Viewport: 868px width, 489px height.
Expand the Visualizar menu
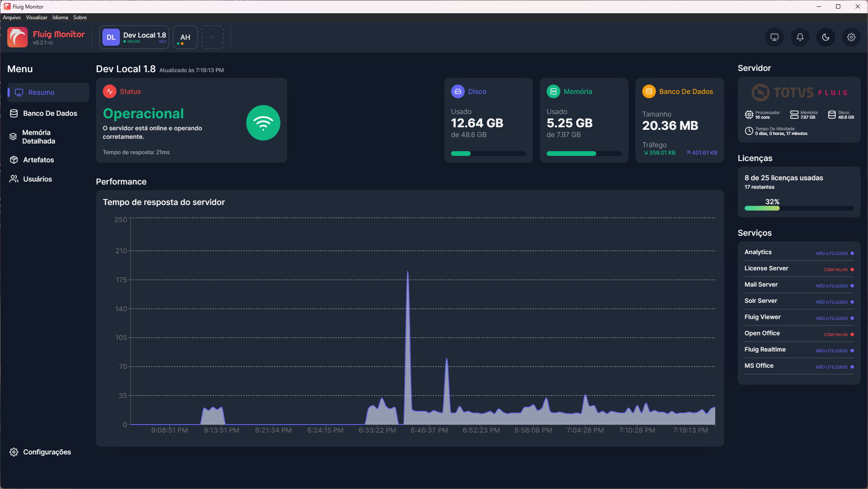point(36,18)
